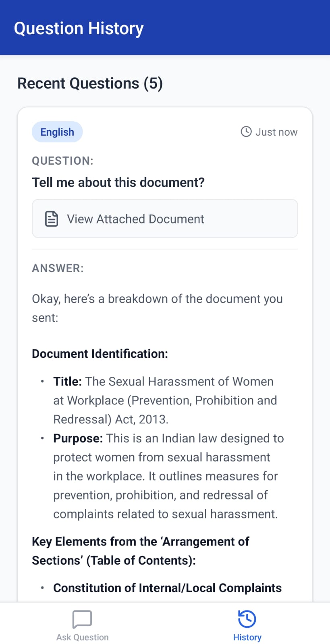Click the 'Document Identification:' heading
The height and width of the screenshot is (644, 330).
point(100,354)
